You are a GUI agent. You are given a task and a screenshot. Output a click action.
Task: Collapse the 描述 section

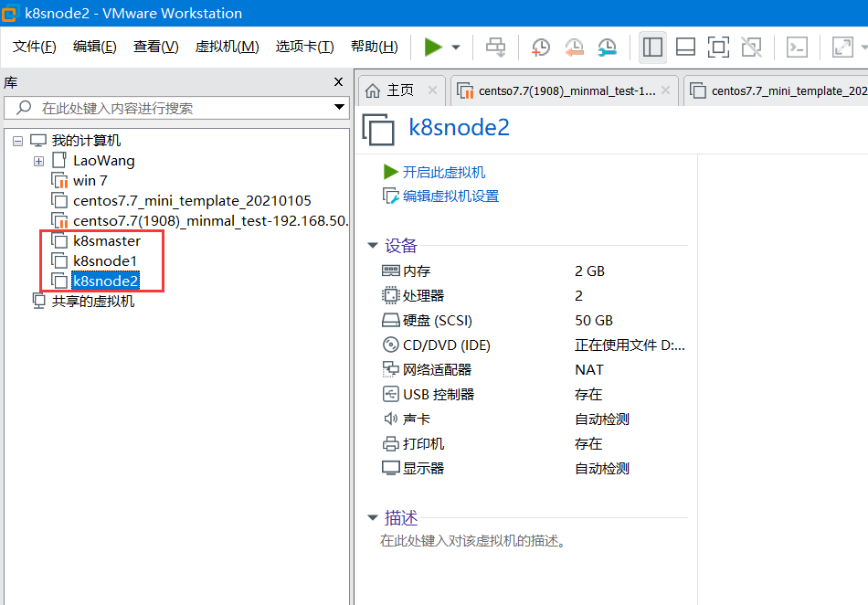tap(373, 517)
